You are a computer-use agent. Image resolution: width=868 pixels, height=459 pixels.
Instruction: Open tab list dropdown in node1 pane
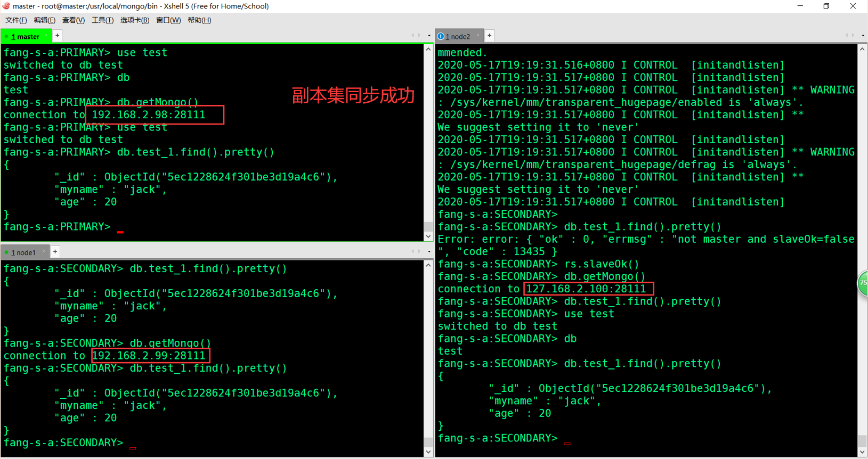click(429, 251)
